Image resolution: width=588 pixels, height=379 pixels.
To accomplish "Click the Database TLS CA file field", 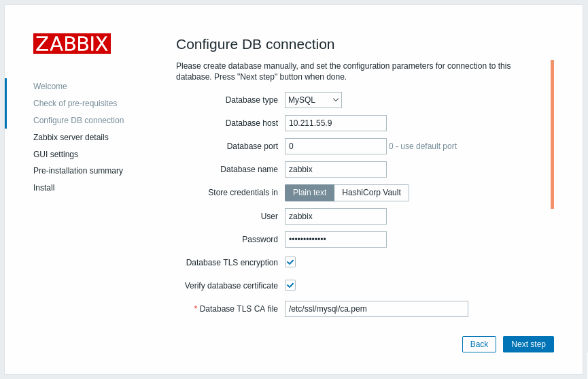I will 377,309.
